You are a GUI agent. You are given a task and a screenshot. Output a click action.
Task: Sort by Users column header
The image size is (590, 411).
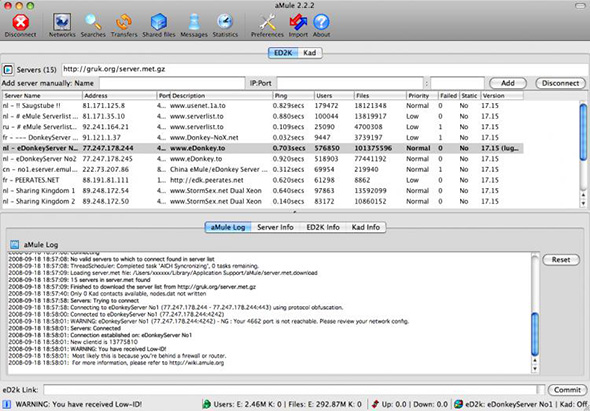point(334,96)
